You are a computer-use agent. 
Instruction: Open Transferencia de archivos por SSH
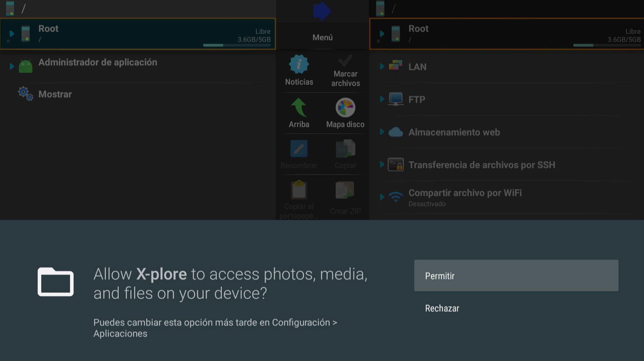(481, 165)
